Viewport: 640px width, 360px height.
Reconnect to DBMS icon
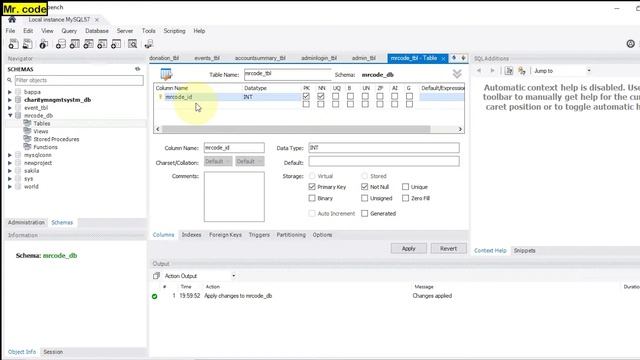tap(149, 44)
